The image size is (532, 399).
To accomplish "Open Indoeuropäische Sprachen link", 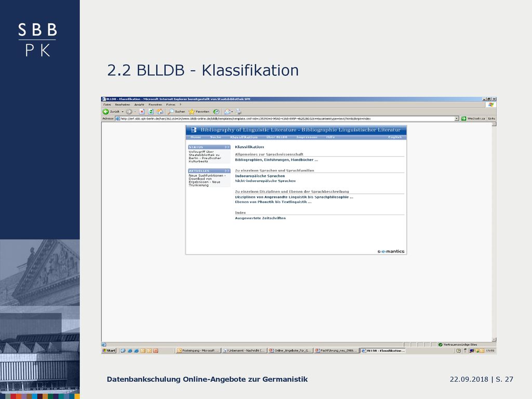I will coord(260,176).
